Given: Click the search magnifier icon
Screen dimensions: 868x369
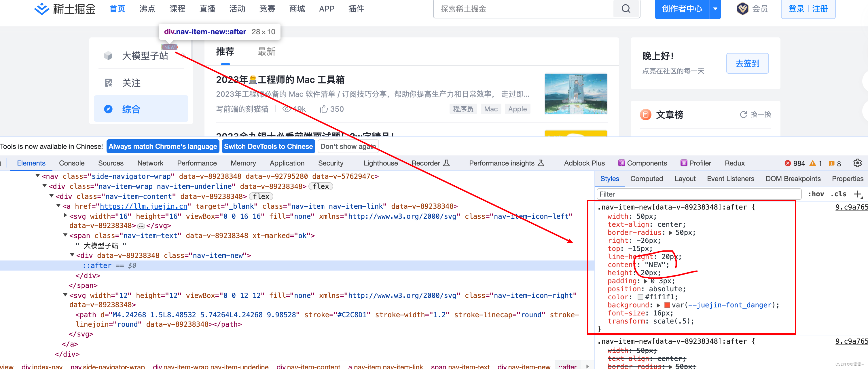Looking at the screenshot, I should [x=626, y=9].
